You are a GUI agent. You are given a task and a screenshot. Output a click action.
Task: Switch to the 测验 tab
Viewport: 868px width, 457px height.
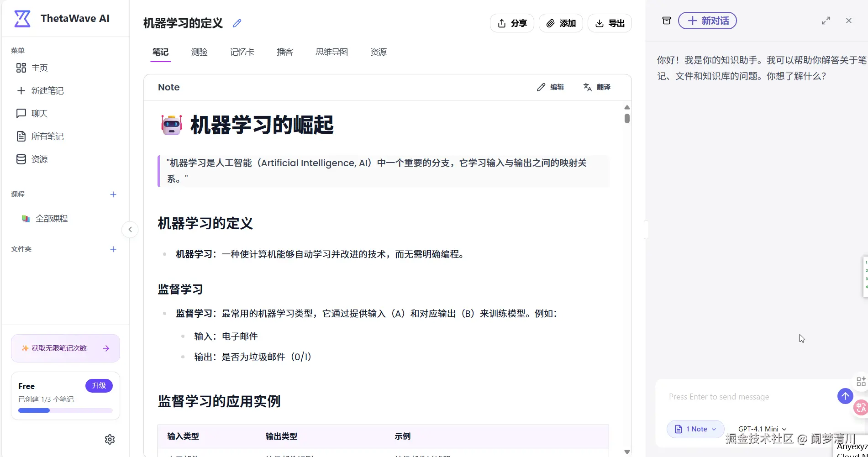(x=199, y=52)
